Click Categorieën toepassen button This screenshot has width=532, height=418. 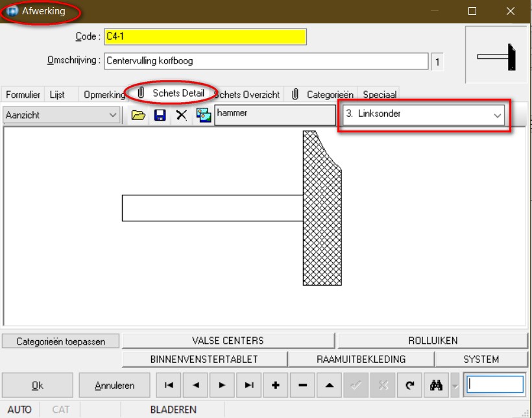click(61, 341)
